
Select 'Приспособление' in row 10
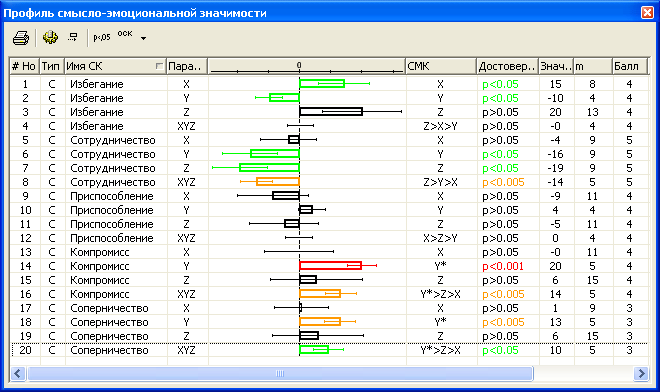point(112,210)
